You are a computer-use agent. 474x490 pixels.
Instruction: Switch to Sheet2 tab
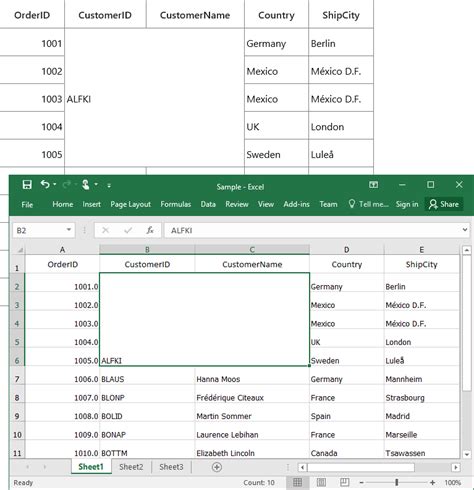pyautogui.click(x=131, y=467)
